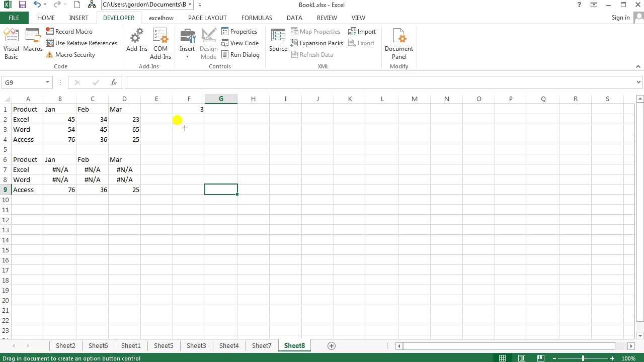Screen dimensions: 644x362
Task: Click the Properties button
Action: pos(239,32)
